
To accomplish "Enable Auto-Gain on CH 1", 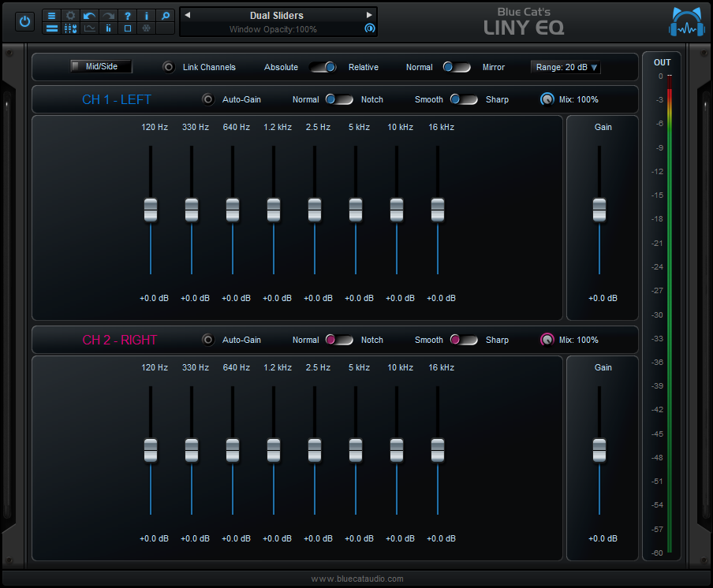I will (x=208, y=99).
